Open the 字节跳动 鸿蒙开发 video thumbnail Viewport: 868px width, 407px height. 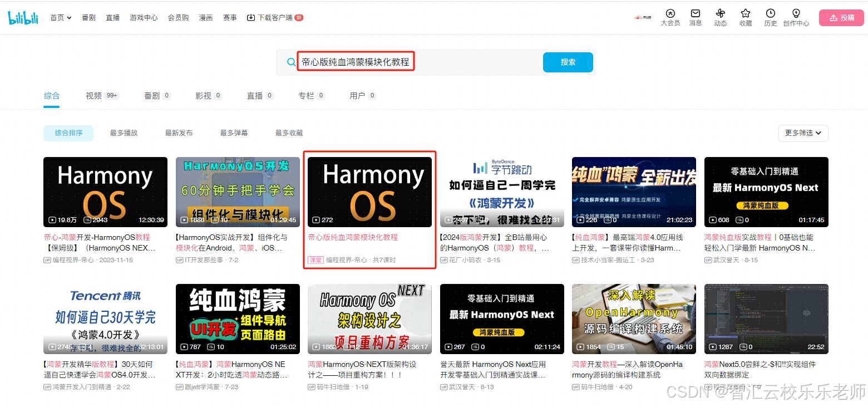coord(502,192)
